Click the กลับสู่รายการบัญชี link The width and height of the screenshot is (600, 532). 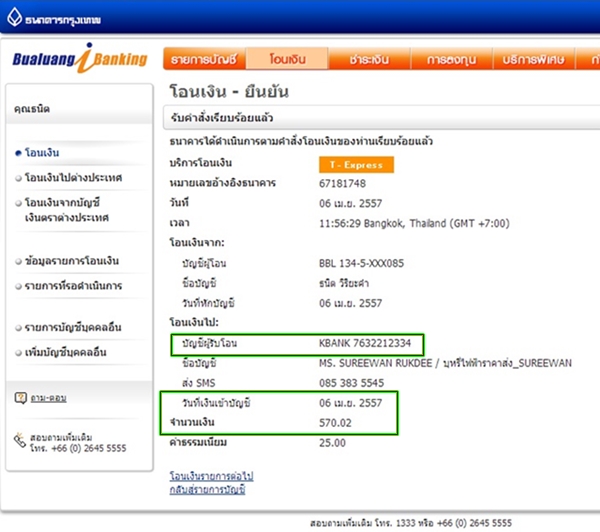click(x=207, y=490)
